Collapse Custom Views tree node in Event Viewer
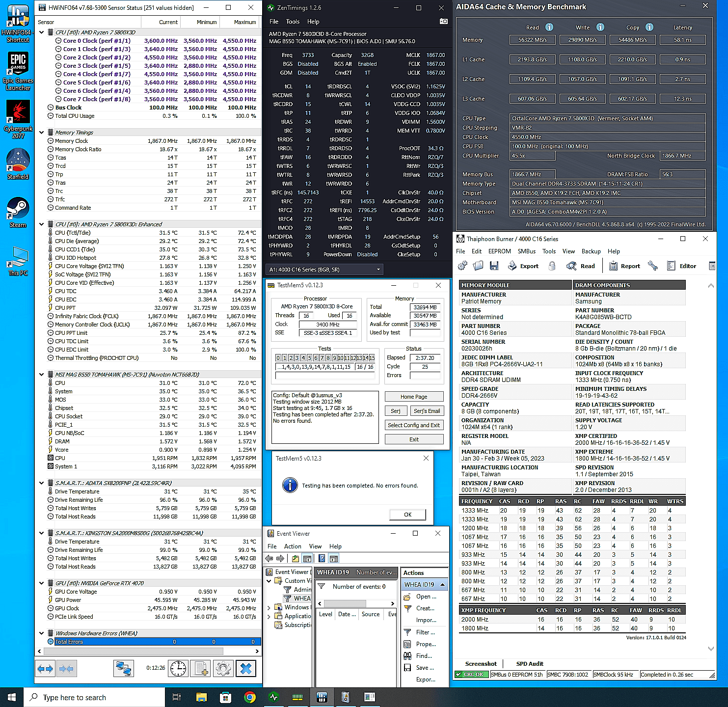Image resolution: width=728 pixels, height=707 pixels. [x=269, y=581]
